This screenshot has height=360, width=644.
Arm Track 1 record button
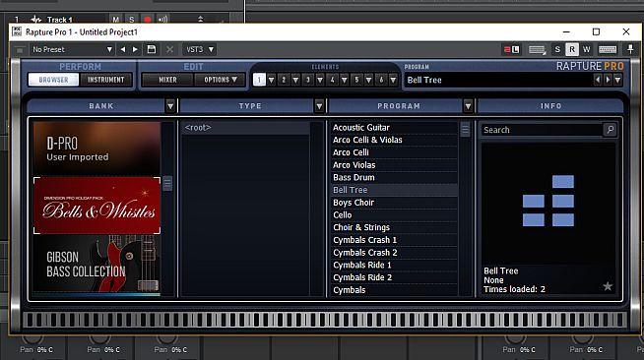[x=147, y=20]
